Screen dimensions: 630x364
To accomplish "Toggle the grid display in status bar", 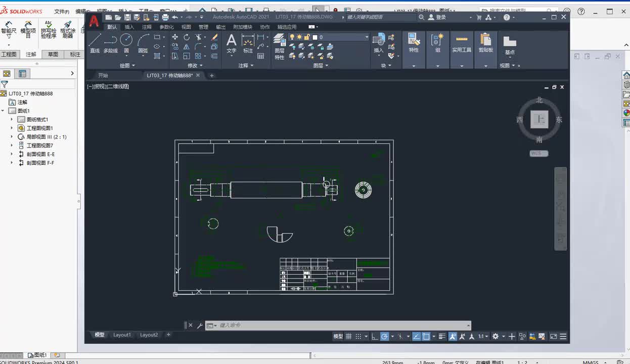I will [349, 336].
